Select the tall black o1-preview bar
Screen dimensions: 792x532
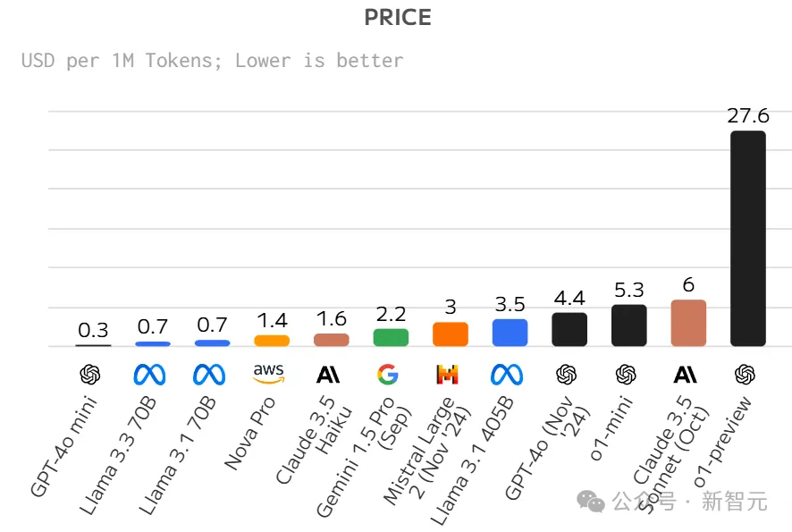pos(748,239)
